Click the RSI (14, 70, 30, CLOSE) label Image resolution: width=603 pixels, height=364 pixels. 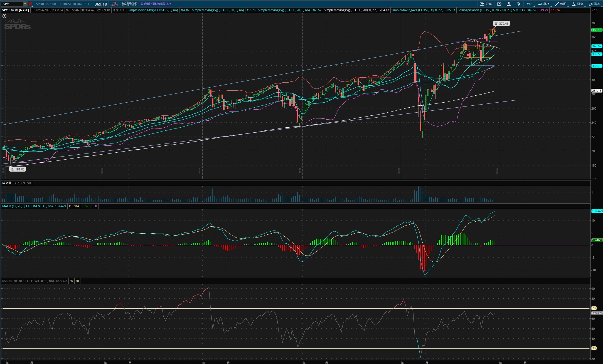28,281
